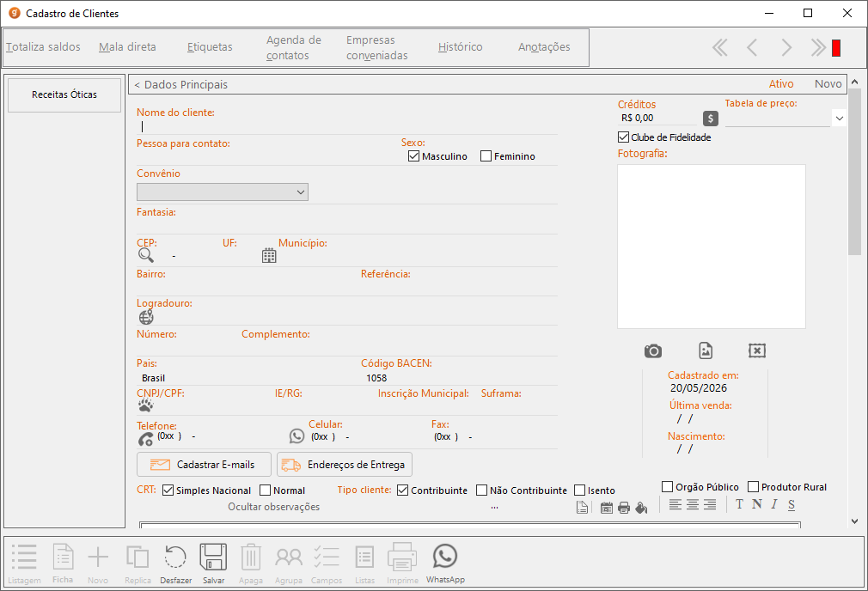This screenshot has width=868, height=591.
Task: Check the Normal CRT checkbox
Action: point(266,490)
